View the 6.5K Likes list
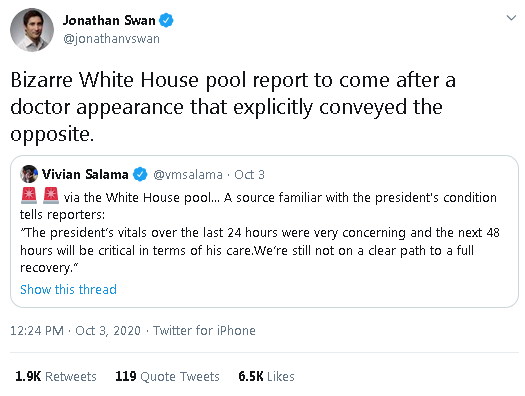The width and height of the screenshot is (525, 396). [267, 377]
